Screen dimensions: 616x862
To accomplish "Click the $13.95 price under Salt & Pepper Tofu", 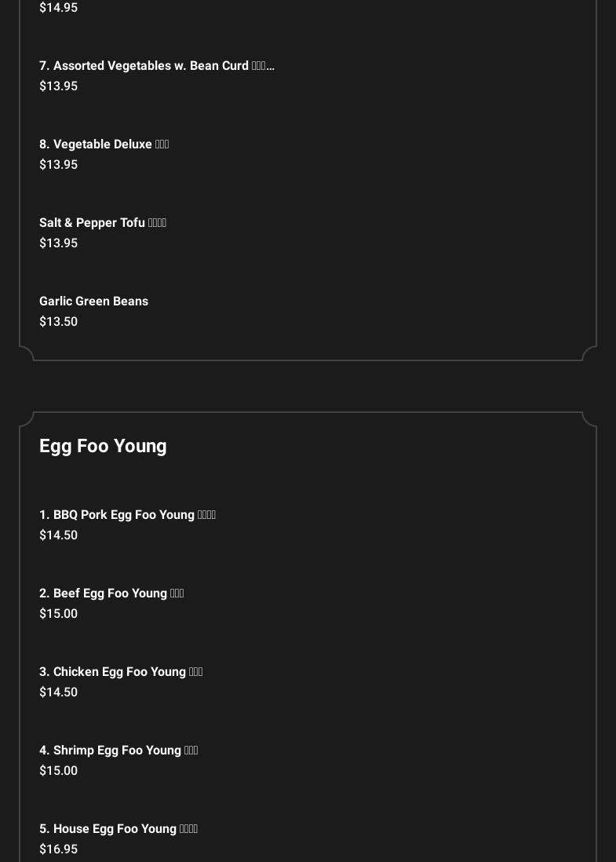I will pos(58,243).
